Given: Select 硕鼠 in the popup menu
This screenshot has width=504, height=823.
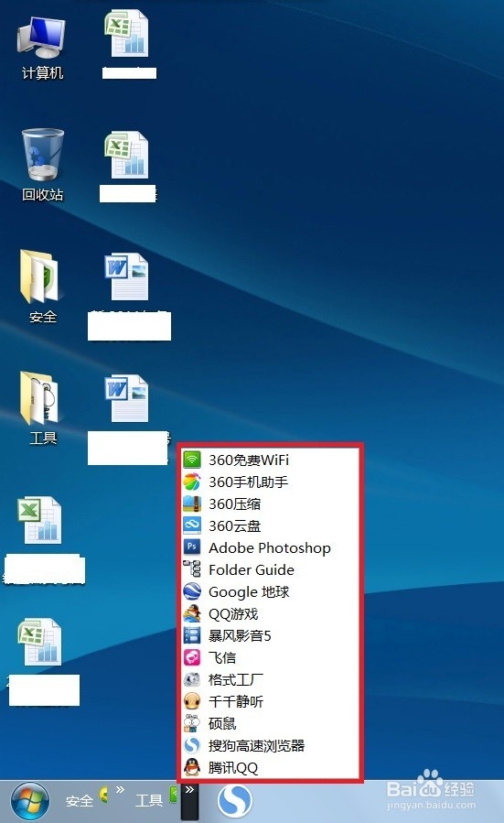Looking at the screenshot, I should point(270,724).
